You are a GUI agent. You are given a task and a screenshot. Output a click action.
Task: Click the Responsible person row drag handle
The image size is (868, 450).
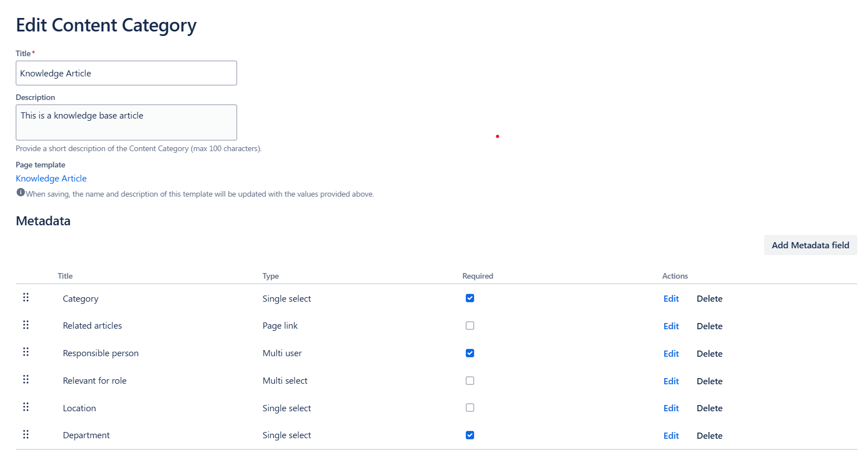(x=26, y=352)
